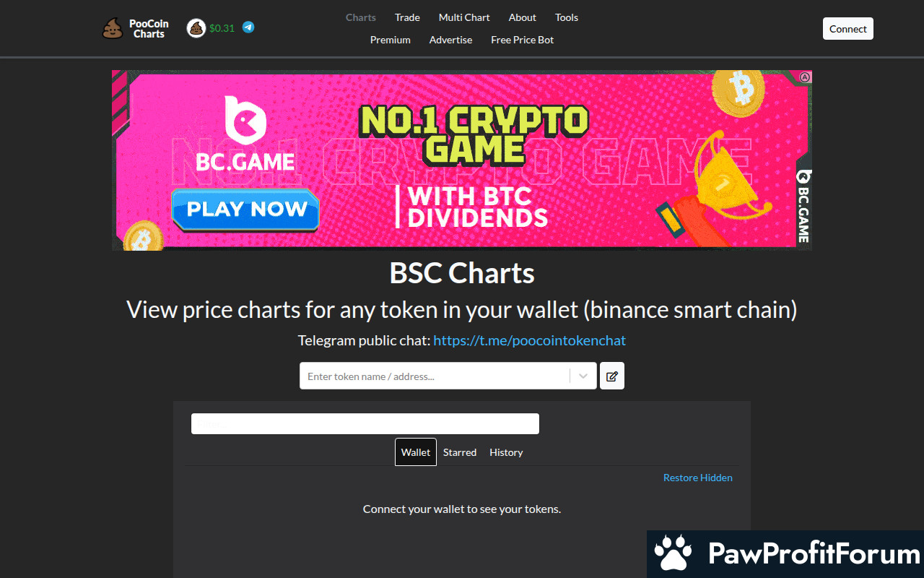Open the poocointokenchat Telegram link

click(529, 340)
